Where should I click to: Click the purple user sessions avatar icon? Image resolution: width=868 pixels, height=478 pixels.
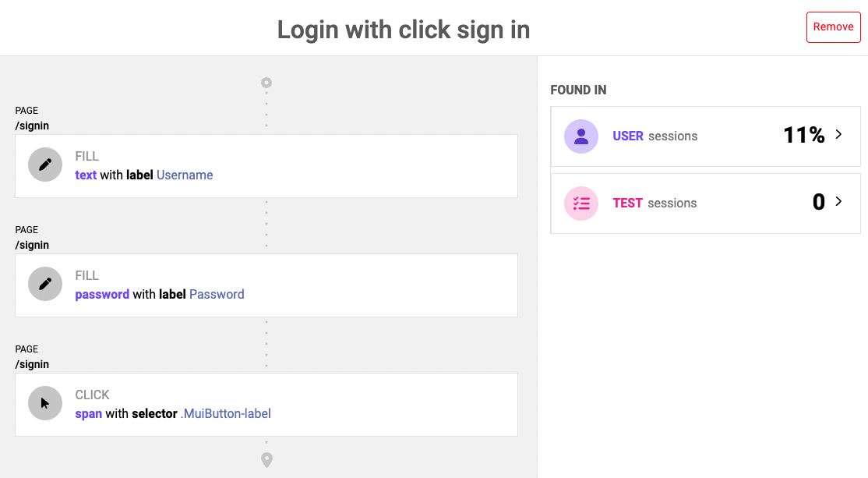tap(581, 136)
